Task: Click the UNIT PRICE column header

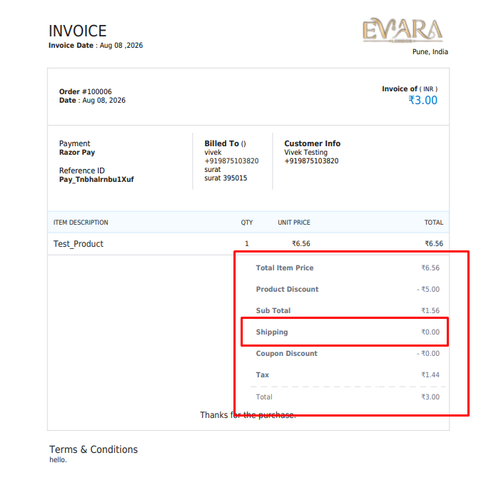Action: click(294, 222)
